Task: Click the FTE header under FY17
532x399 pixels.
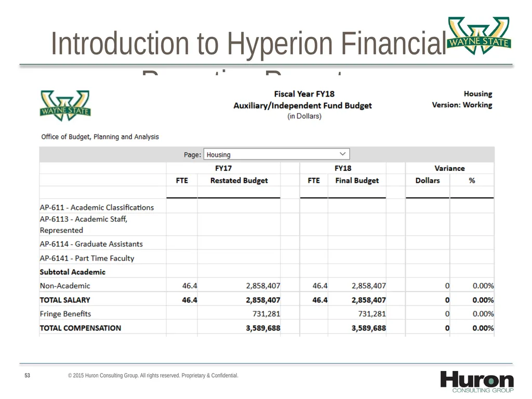Action: tap(182, 180)
